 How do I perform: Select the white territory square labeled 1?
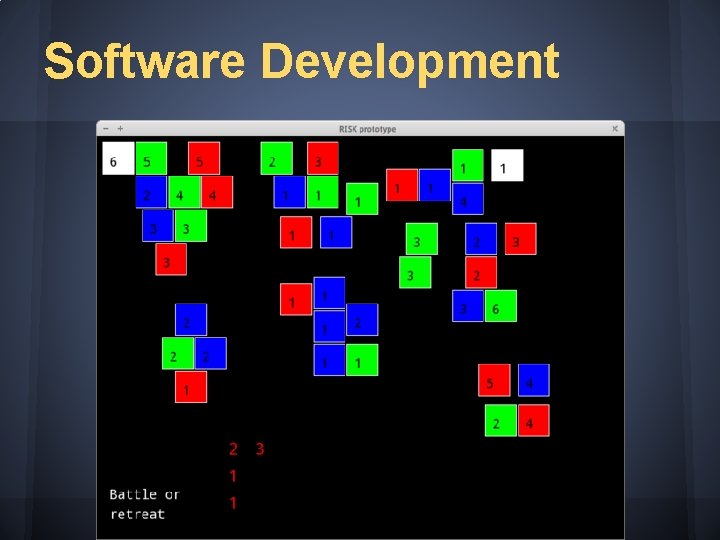point(507,165)
